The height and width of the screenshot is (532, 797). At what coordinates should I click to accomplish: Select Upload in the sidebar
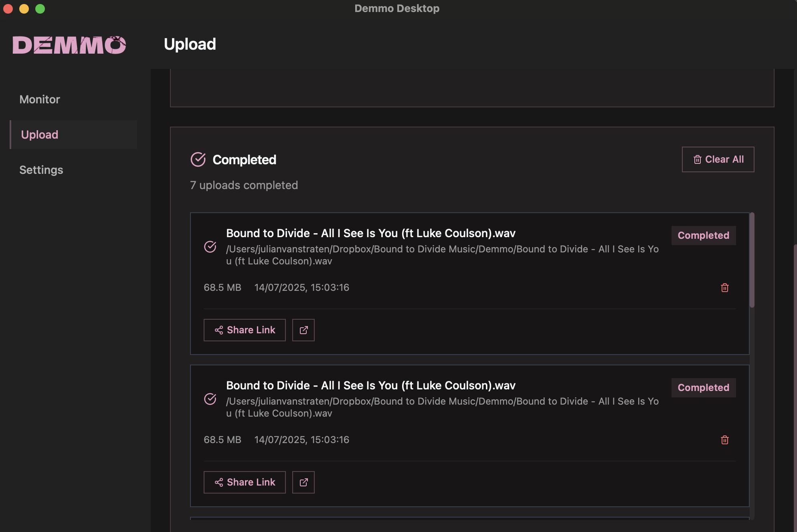(40, 135)
